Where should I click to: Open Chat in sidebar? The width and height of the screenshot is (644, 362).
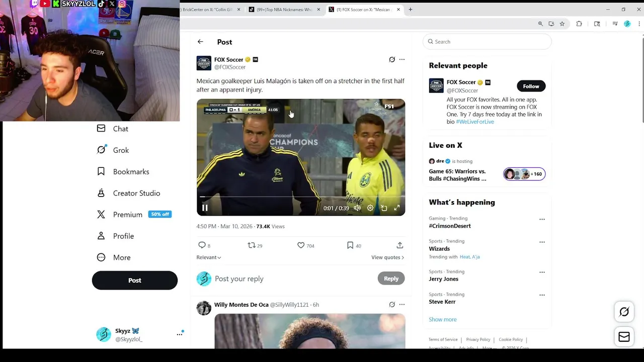pyautogui.click(x=113, y=129)
